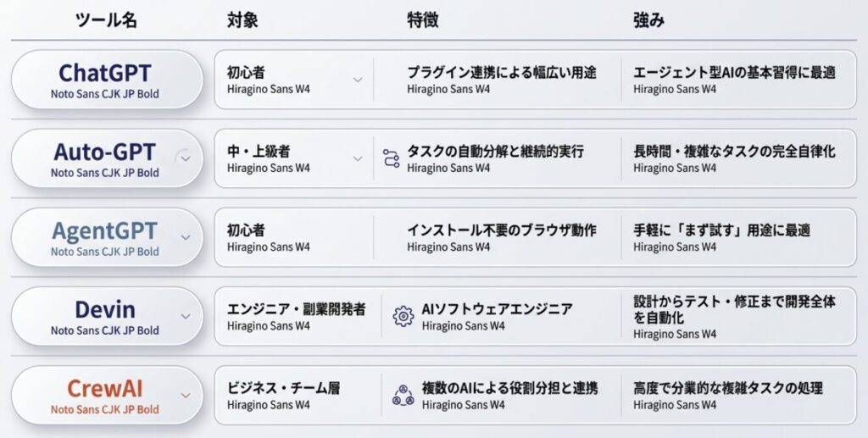Click the multi-agent icon in CrewAI row
This screenshot has height=438, width=868.
(403, 395)
